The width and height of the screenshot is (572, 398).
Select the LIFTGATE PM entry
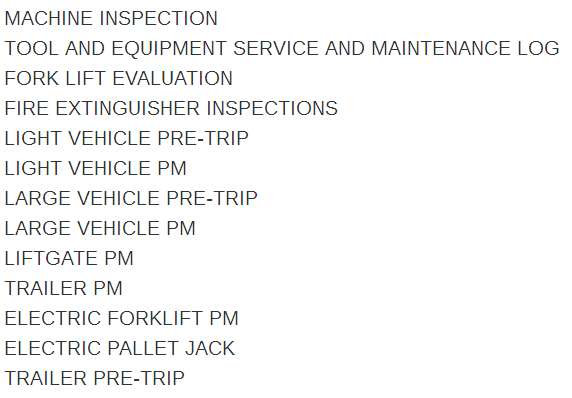(69, 258)
